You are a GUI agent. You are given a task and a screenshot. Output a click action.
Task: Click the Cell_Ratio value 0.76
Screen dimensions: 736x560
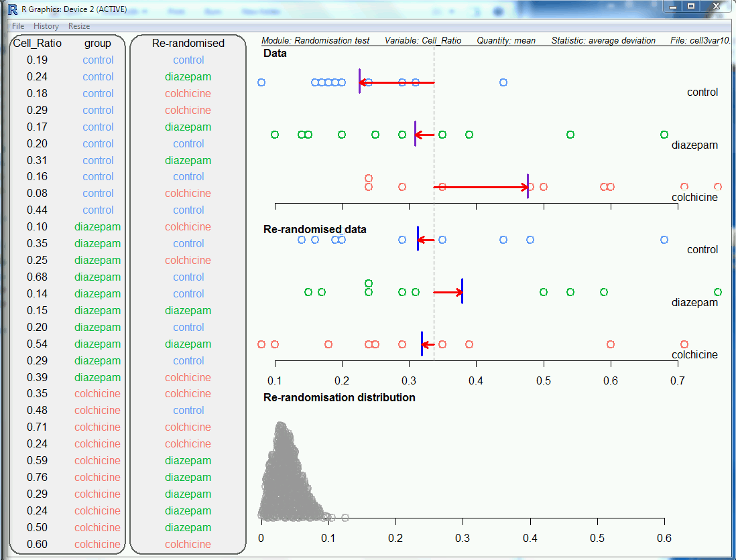click(38, 478)
